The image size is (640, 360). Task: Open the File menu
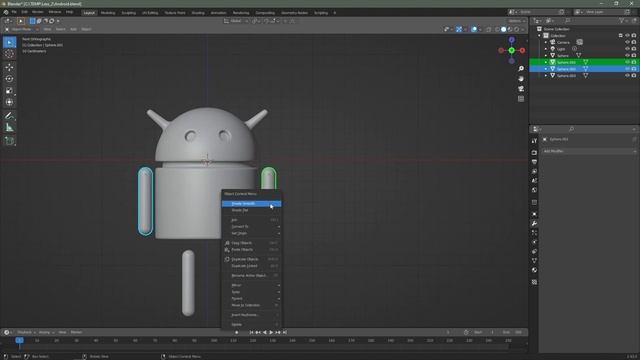(14, 12)
